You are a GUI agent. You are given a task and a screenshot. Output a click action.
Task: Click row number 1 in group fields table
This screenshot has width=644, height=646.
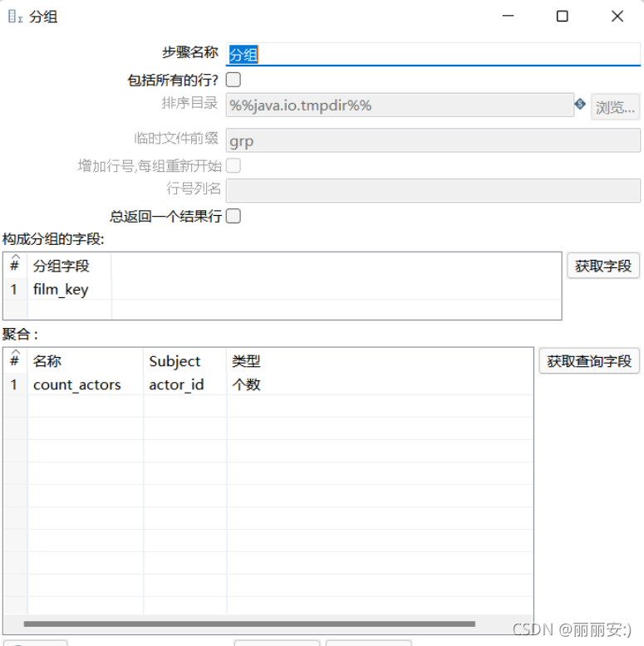coord(15,289)
